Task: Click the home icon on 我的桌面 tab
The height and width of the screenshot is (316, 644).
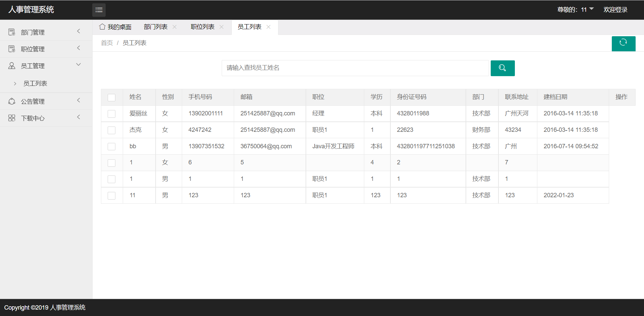Action: coord(102,27)
